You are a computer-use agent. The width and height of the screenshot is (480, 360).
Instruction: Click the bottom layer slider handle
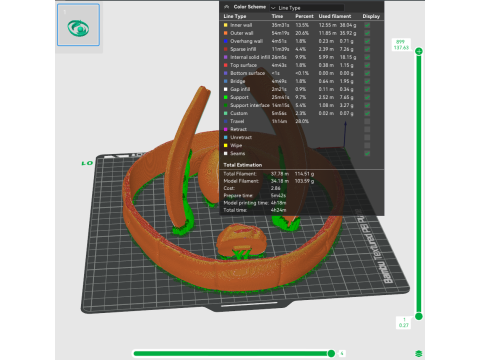pos(419,316)
